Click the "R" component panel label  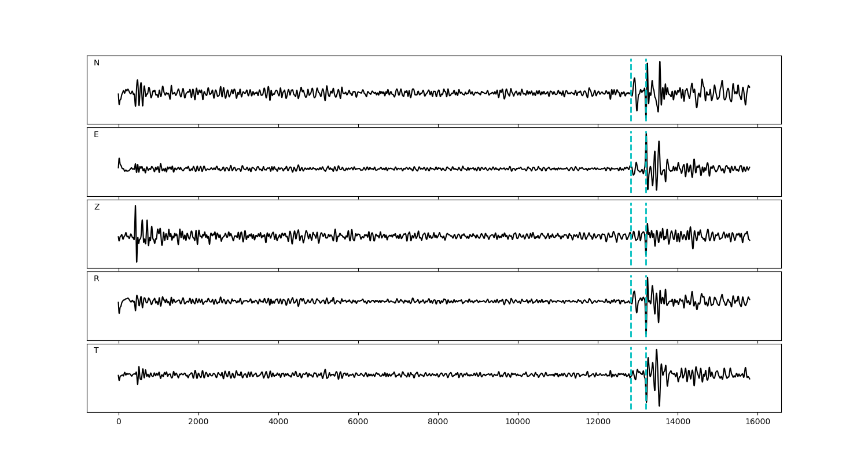pos(97,279)
